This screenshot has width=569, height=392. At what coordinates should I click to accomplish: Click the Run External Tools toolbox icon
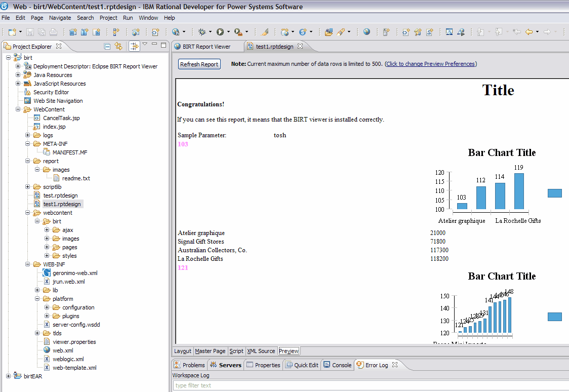[x=238, y=32]
